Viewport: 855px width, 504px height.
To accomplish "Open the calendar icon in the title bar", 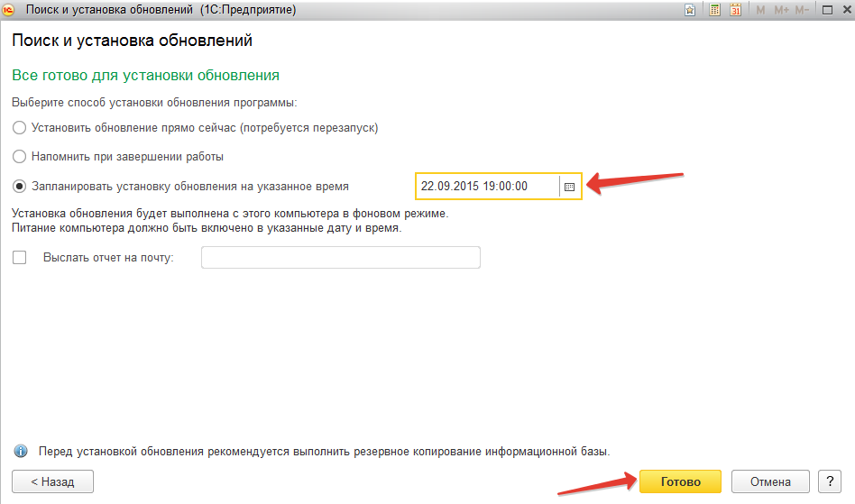I will pos(735,10).
